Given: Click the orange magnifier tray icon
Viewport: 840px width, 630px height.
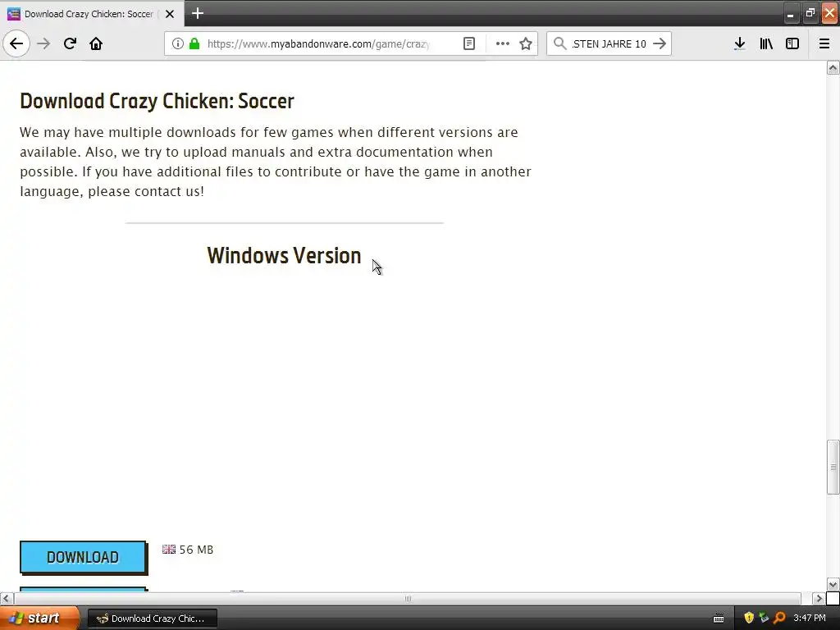Looking at the screenshot, I should click(x=779, y=619).
